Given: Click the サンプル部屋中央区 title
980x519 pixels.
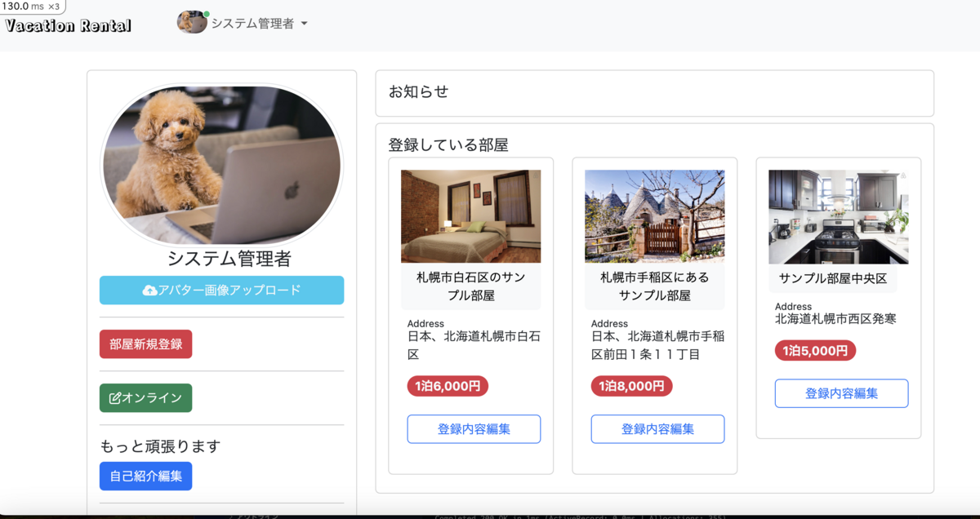Looking at the screenshot, I should click(x=833, y=278).
